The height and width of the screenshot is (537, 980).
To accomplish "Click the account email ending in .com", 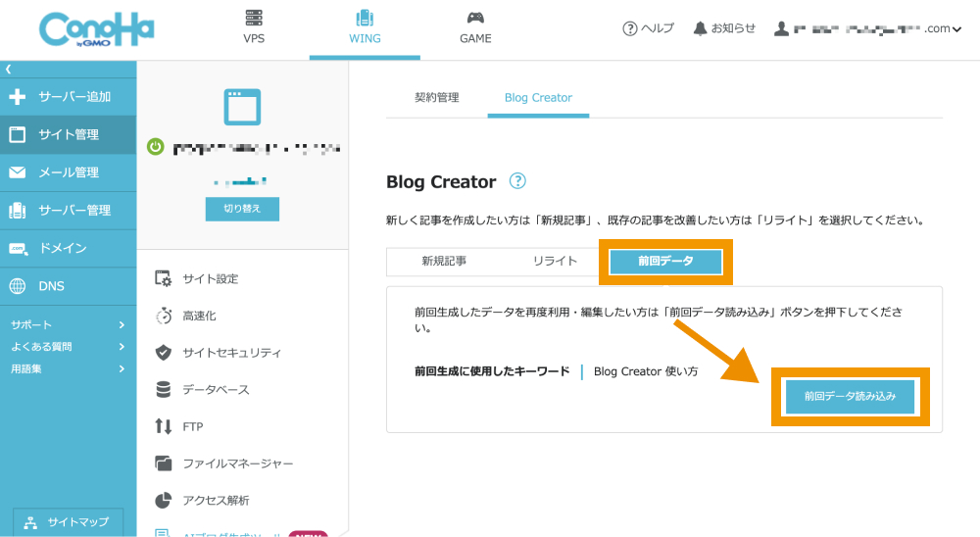I will 872,28.
